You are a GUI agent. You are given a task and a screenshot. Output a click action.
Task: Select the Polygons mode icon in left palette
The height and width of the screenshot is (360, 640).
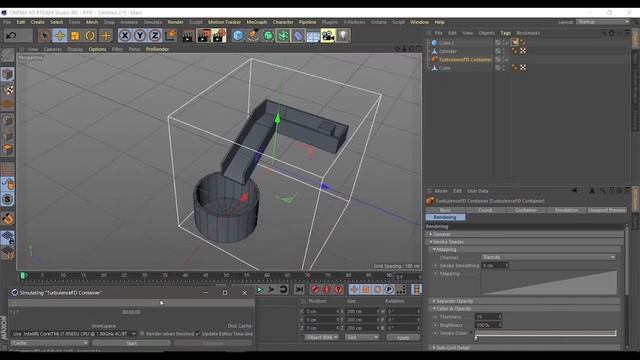7,150
